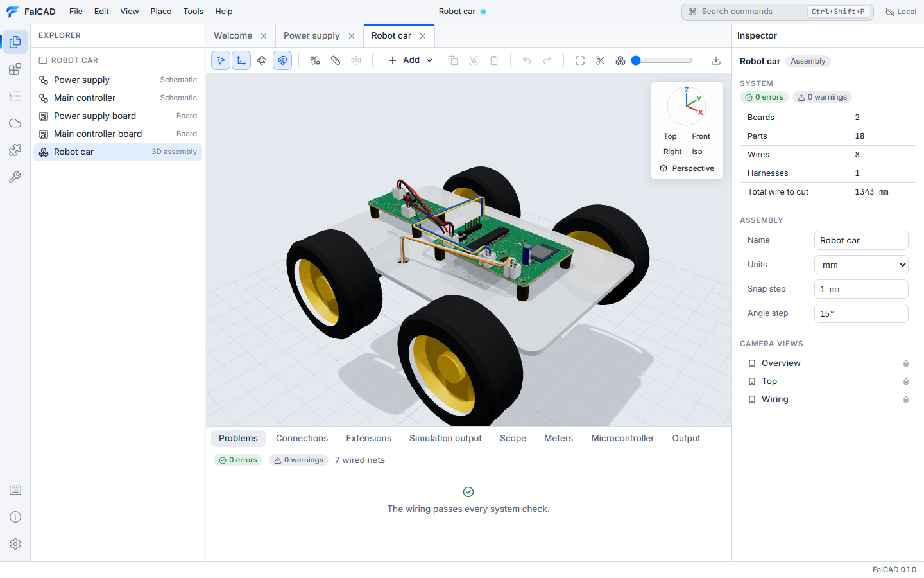Open the outline tree sidebar icon
Screen dimensions: 924x578
(x=15, y=96)
